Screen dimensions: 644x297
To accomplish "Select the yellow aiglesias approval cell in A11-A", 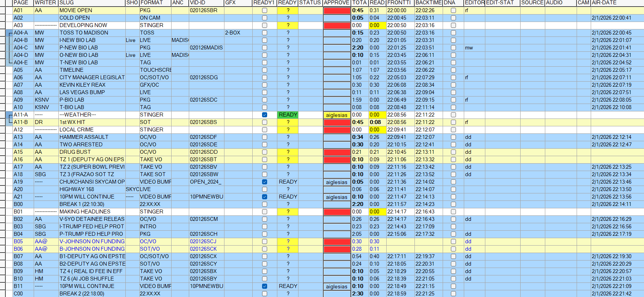I will tap(336, 115).
